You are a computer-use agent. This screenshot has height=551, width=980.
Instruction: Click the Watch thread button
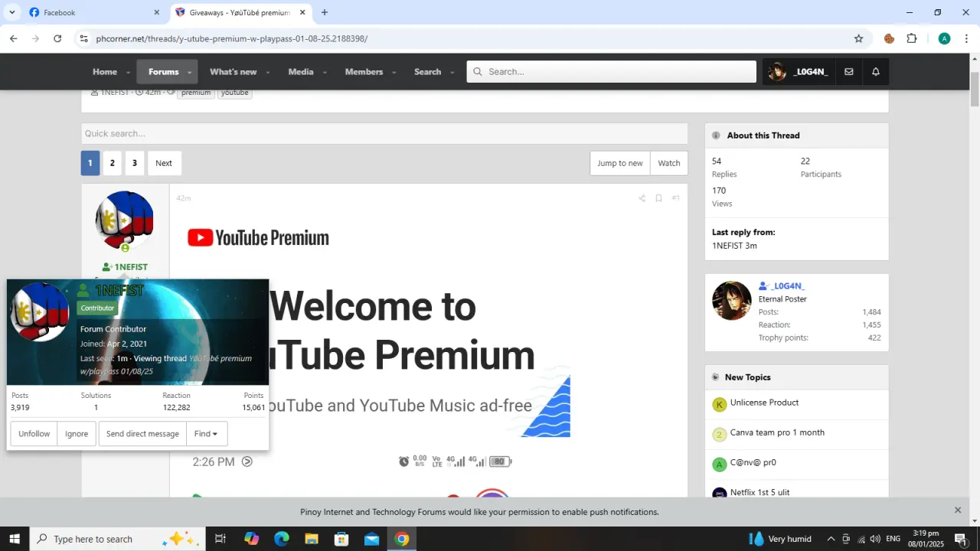point(669,163)
